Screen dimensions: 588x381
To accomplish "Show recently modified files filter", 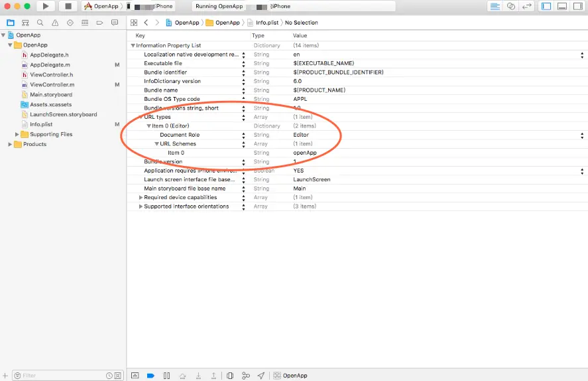I will click(x=109, y=376).
